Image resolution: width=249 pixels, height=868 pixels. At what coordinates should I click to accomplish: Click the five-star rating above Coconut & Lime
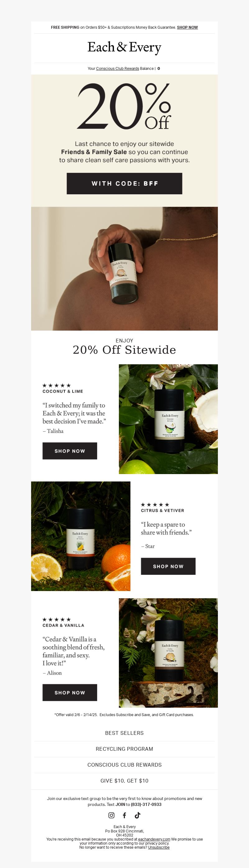pos(57,385)
